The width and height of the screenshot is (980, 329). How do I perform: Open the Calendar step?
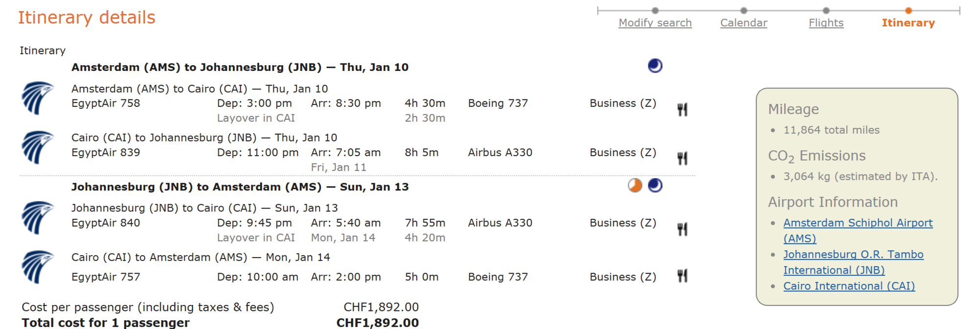point(743,23)
